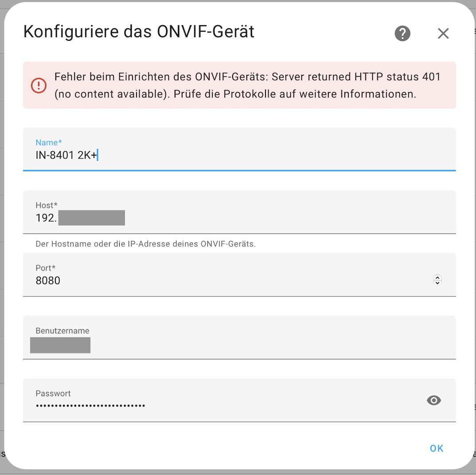This screenshot has height=475, width=476.
Task: Click the Hostname helper text below Host
Action: [145, 244]
